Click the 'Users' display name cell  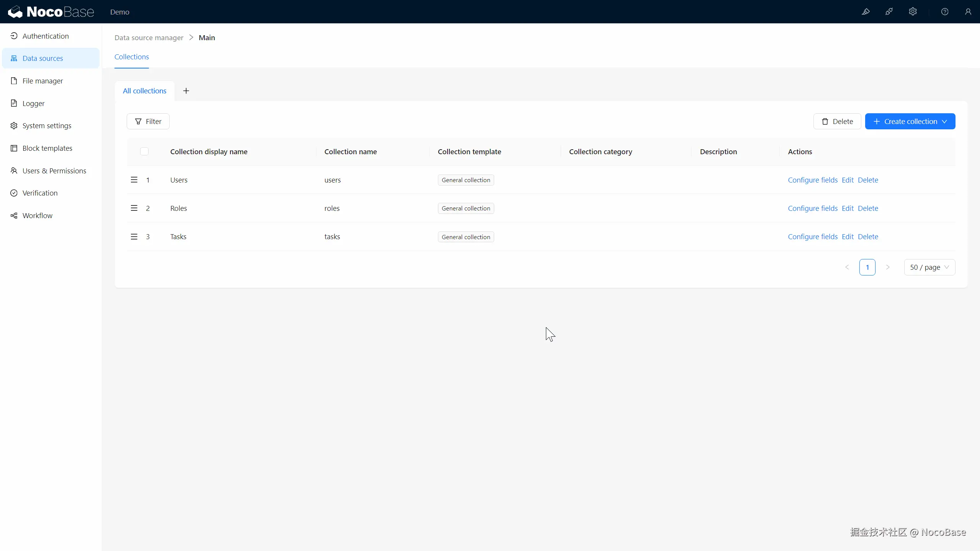pos(179,180)
